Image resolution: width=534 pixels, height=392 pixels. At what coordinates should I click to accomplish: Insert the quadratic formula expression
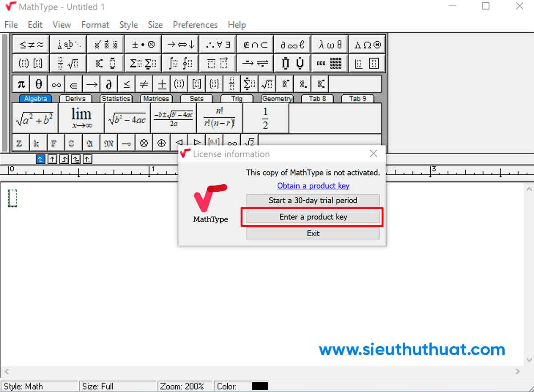point(174,118)
